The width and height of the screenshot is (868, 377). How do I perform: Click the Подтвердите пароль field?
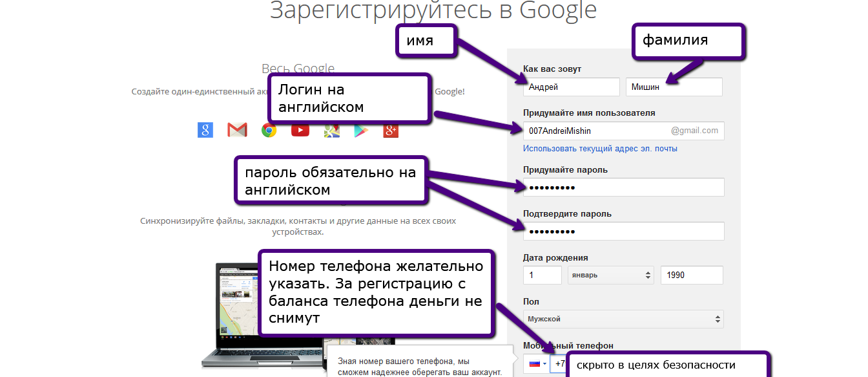[623, 232]
